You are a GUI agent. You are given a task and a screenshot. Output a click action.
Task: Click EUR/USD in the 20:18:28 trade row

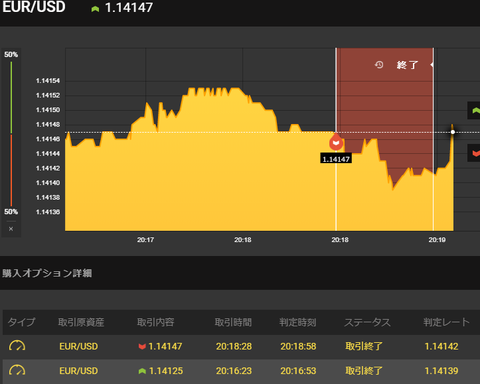point(79,346)
